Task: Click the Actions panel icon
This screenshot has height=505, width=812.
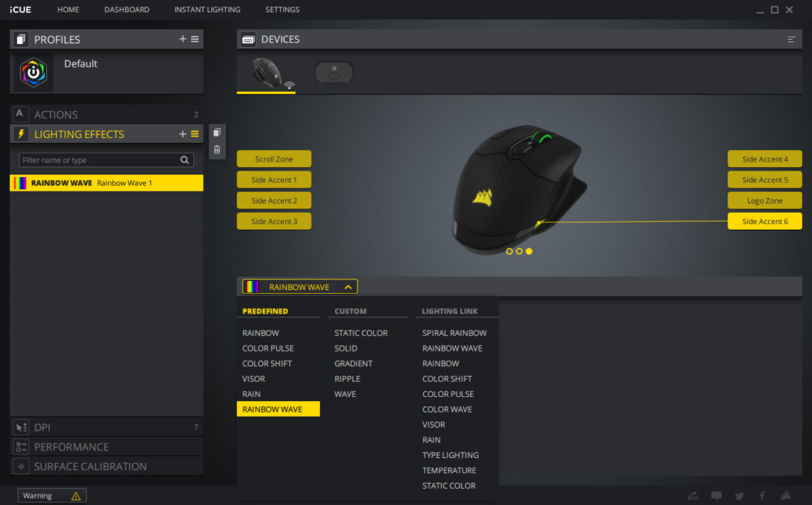Action: 19,114
